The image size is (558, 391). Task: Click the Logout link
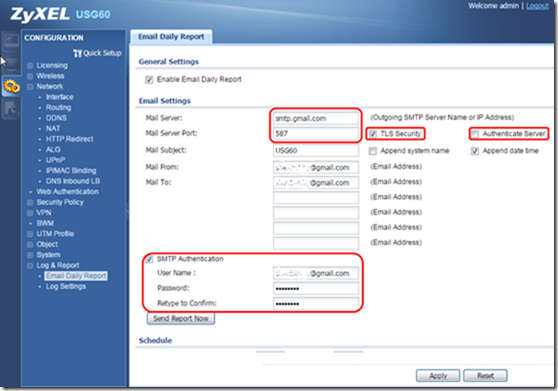click(x=537, y=6)
